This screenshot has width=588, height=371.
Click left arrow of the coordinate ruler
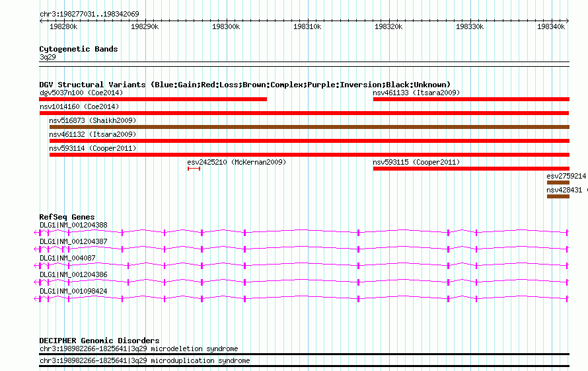coord(41,21)
